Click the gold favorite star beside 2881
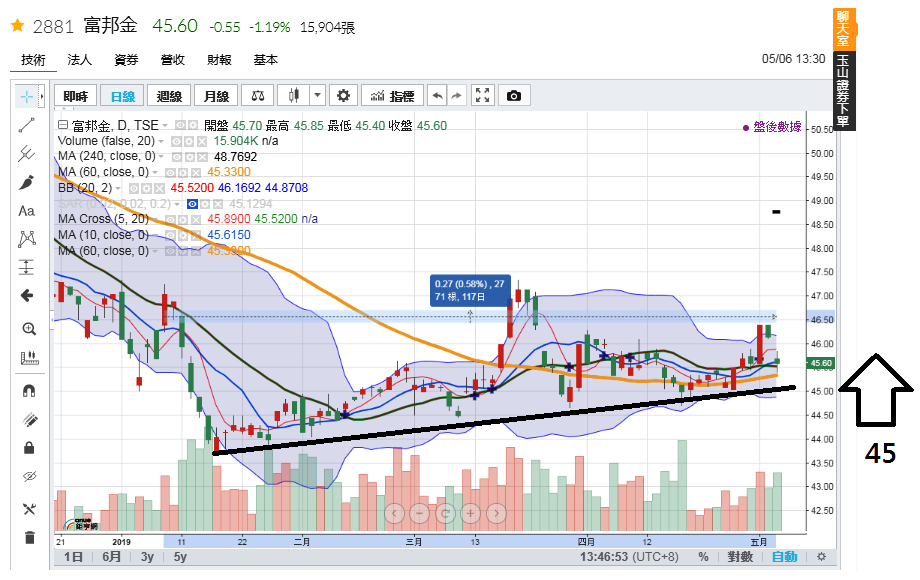Image resolution: width=920 pixels, height=580 pixels. pos(18,26)
